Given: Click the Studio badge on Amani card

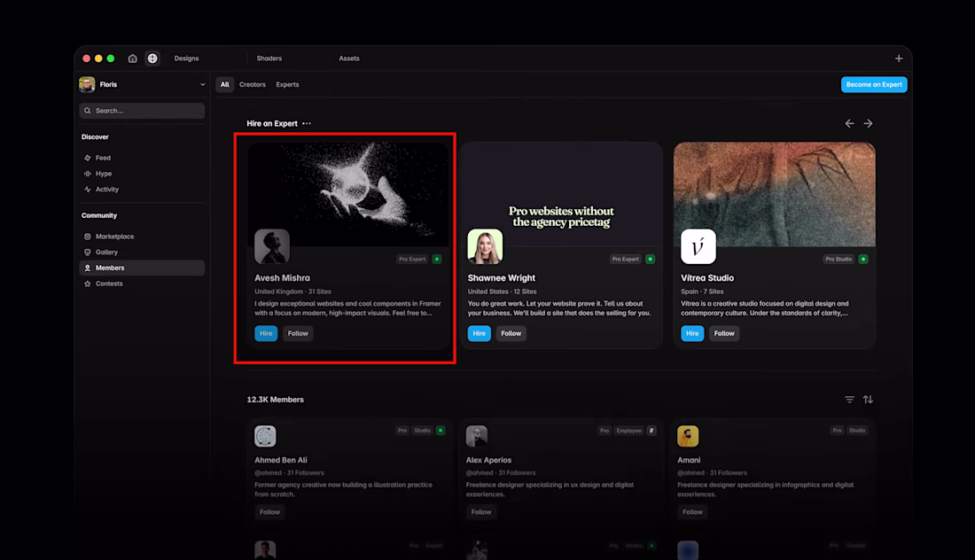Looking at the screenshot, I should tap(857, 431).
